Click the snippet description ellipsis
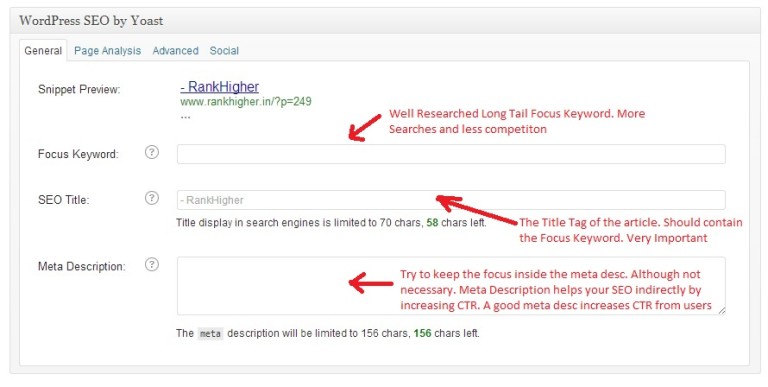Screen dimensions: 768x387 [x=185, y=117]
